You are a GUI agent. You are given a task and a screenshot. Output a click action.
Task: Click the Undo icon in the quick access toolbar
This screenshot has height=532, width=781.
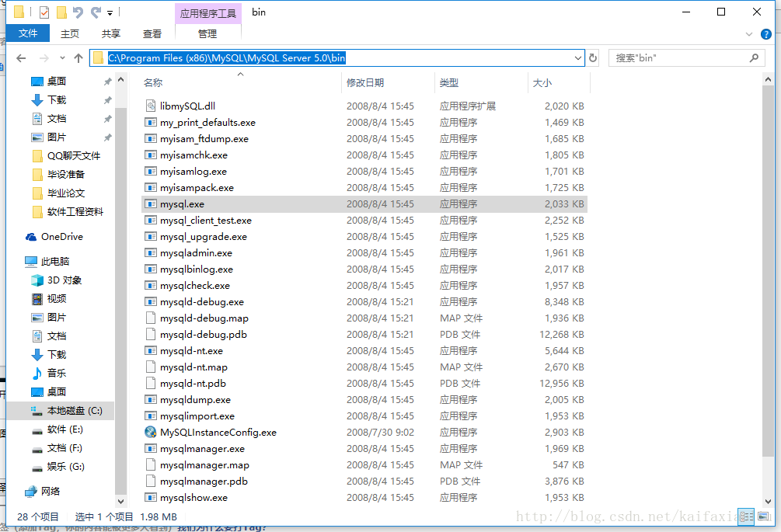coord(78,12)
